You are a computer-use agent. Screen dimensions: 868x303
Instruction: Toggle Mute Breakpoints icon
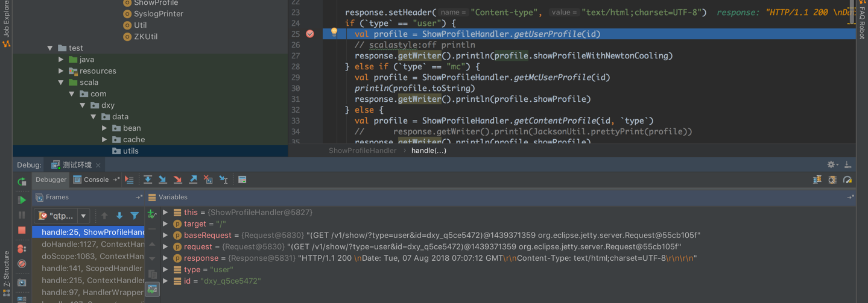[x=22, y=264]
